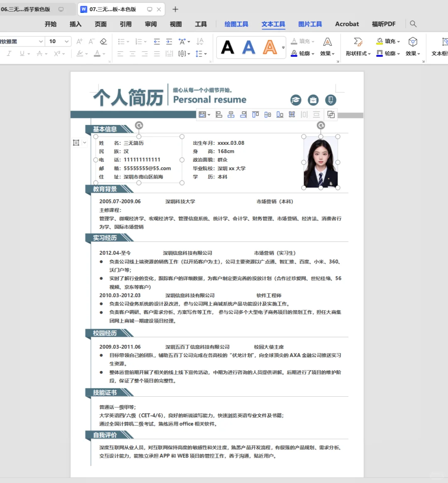The image size is (448, 483).
Task: Click the character spacing icon
Action: pyautogui.click(x=182, y=41)
